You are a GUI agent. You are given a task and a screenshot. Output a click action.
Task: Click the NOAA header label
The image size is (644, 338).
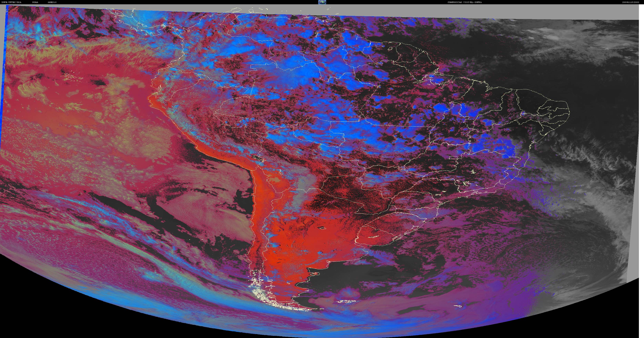pos(35,2)
